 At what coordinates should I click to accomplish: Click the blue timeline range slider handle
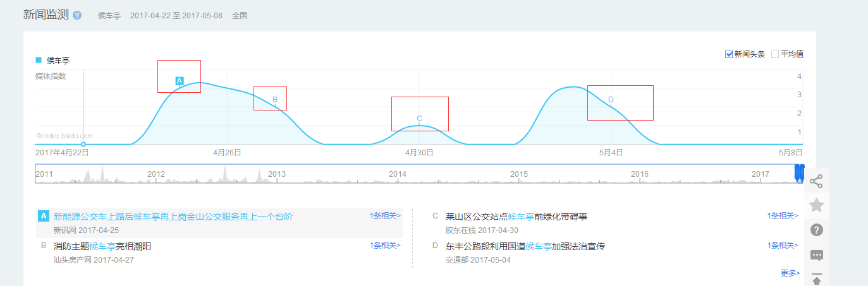(x=799, y=174)
